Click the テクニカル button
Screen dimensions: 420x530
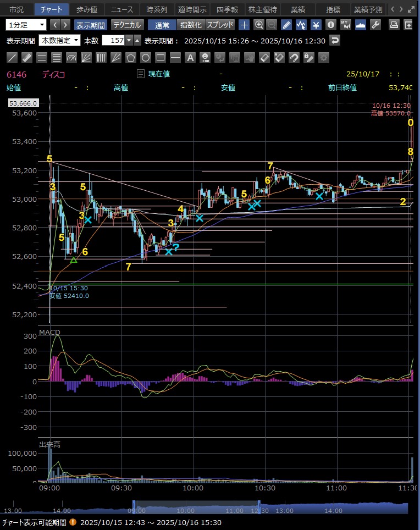(127, 25)
